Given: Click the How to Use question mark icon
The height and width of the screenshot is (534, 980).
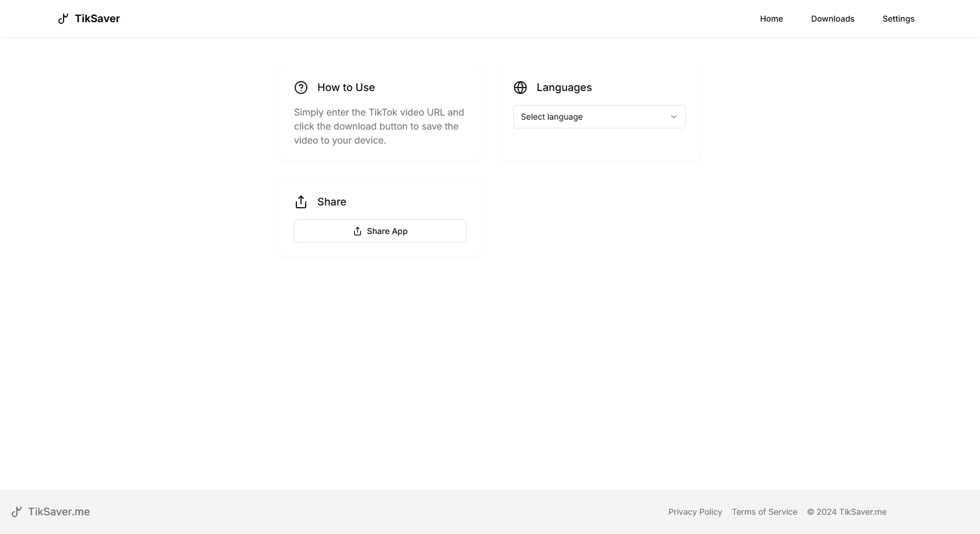Looking at the screenshot, I should pyautogui.click(x=301, y=88).
